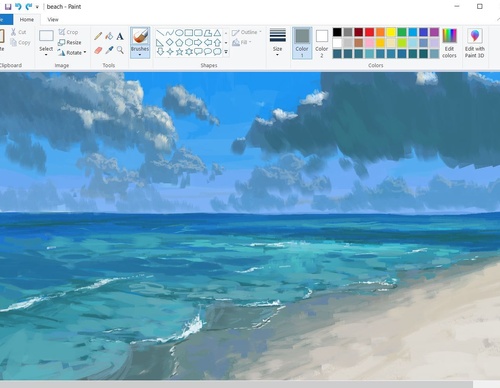Select the Pencil tool
Image resolution: width=500 pixels, height=388 pixels.
[98, 36]
